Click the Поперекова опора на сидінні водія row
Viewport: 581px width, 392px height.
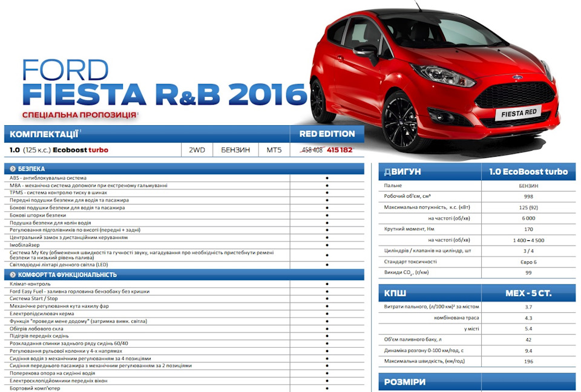(184, 373)
